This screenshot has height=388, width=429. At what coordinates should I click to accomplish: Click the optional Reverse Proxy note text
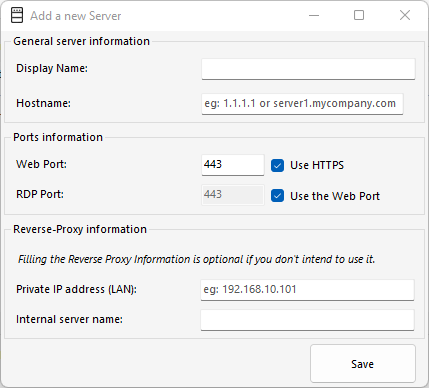point(197,259)
